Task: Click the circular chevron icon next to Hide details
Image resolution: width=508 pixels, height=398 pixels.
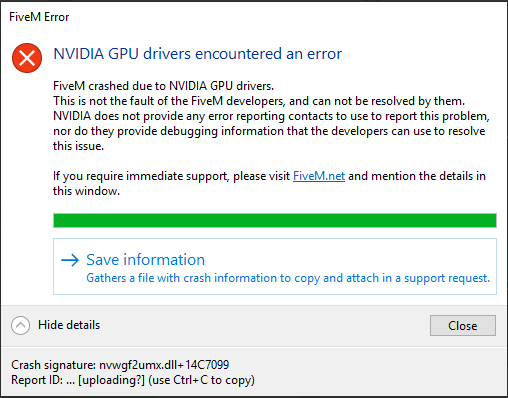Action: click(x=20, y=325)
